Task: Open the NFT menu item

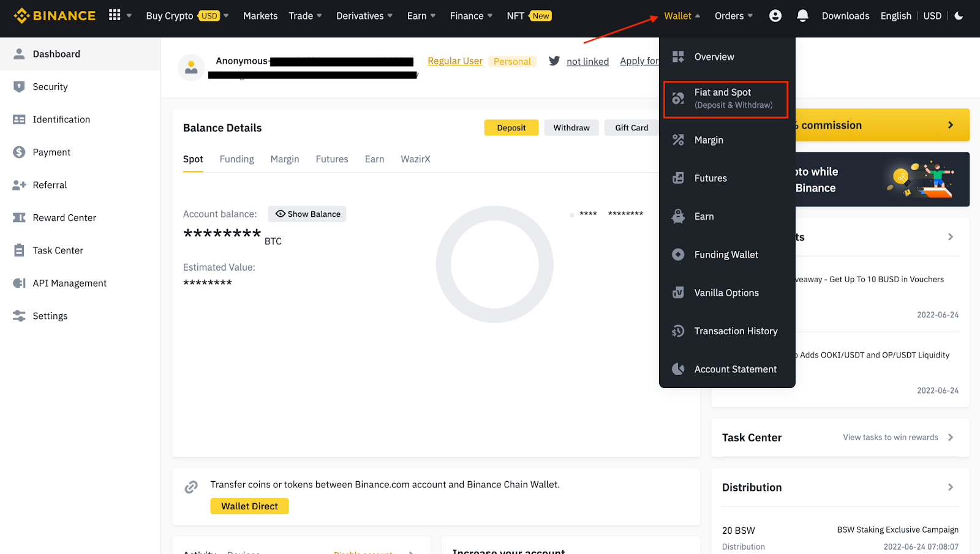Action: pyautogui.click(x=529, y=16)
